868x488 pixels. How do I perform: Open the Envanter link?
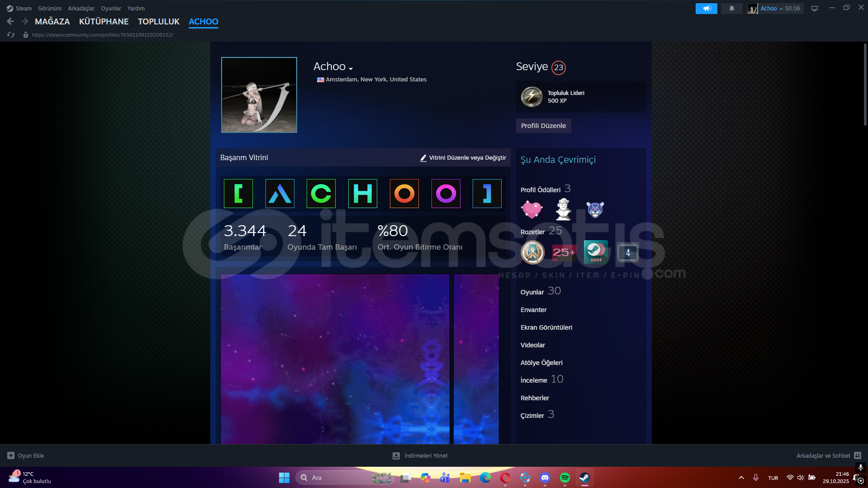(x=534, y=310)
